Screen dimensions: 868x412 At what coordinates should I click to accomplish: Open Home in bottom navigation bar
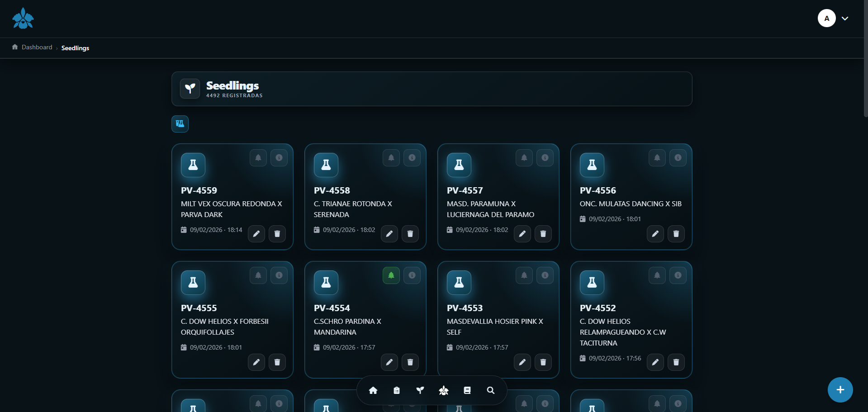pyautogui.click(x=373, y=390)
